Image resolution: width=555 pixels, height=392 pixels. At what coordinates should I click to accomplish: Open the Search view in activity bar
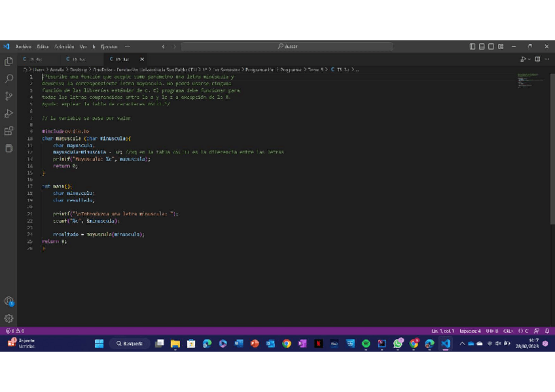point(9,79)
